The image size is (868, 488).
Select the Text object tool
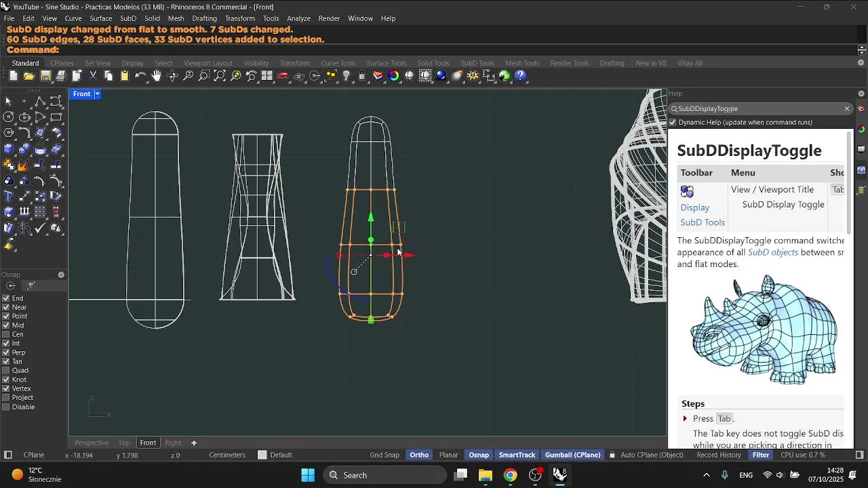[9, 197]
